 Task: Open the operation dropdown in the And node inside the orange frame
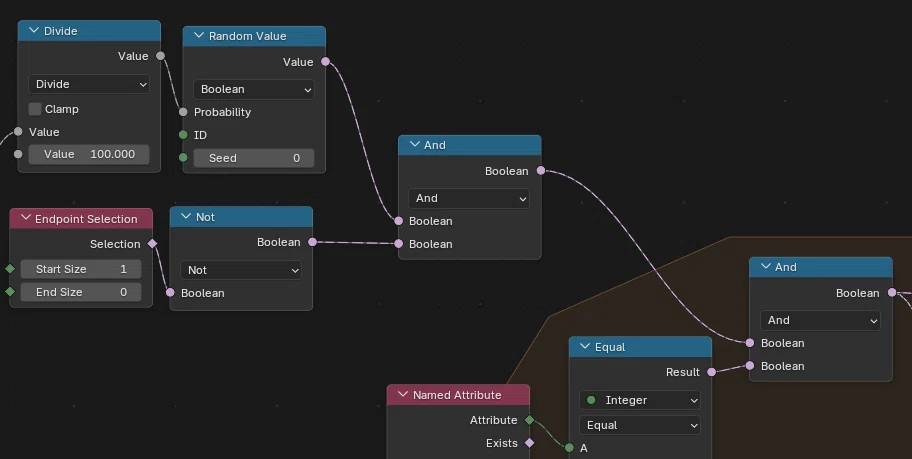click(820, 321)
